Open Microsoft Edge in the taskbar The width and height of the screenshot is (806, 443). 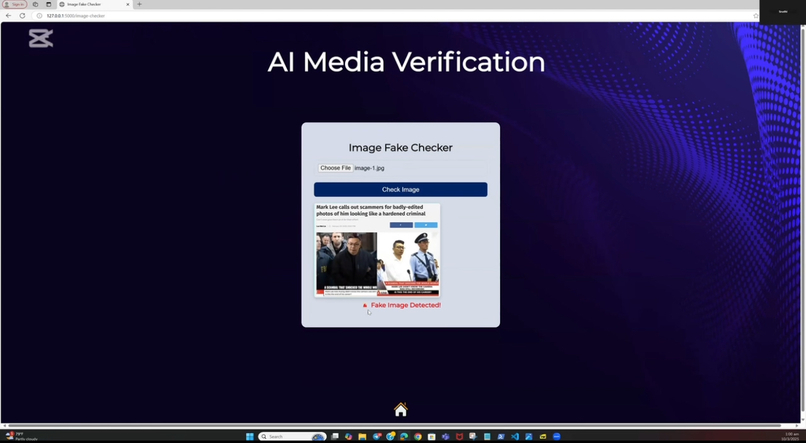pos(404,436)
